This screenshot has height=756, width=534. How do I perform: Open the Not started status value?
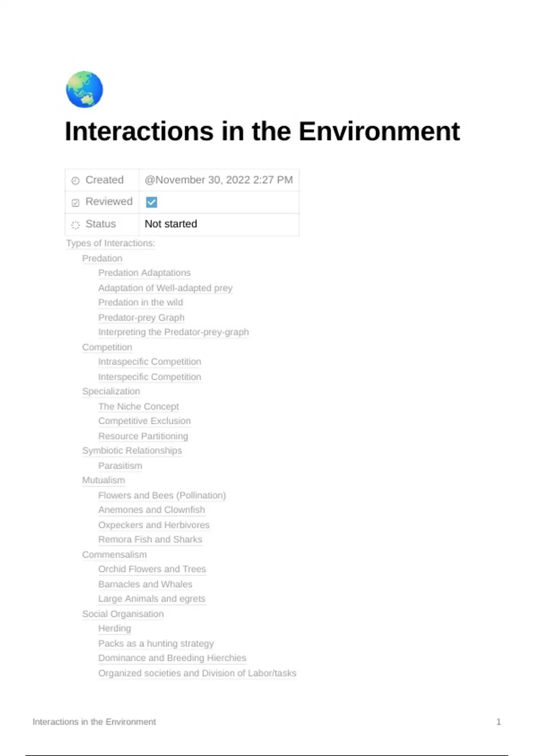(171, 224)
